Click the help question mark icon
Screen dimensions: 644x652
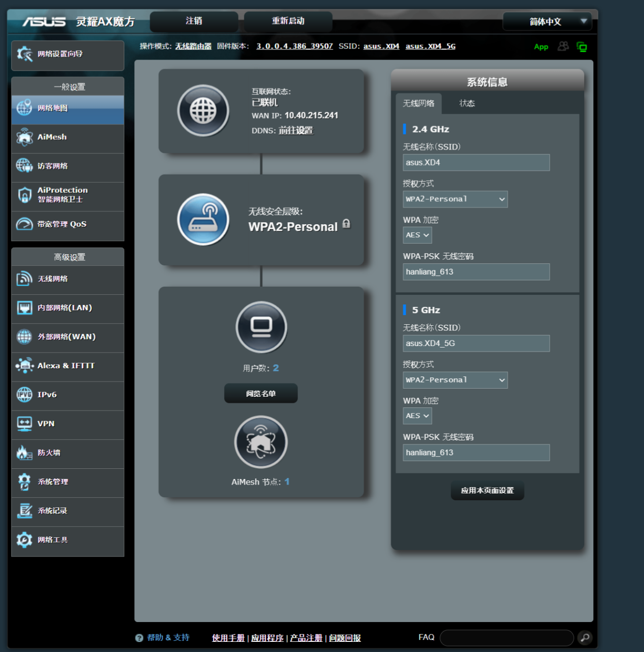coord(139,638)
